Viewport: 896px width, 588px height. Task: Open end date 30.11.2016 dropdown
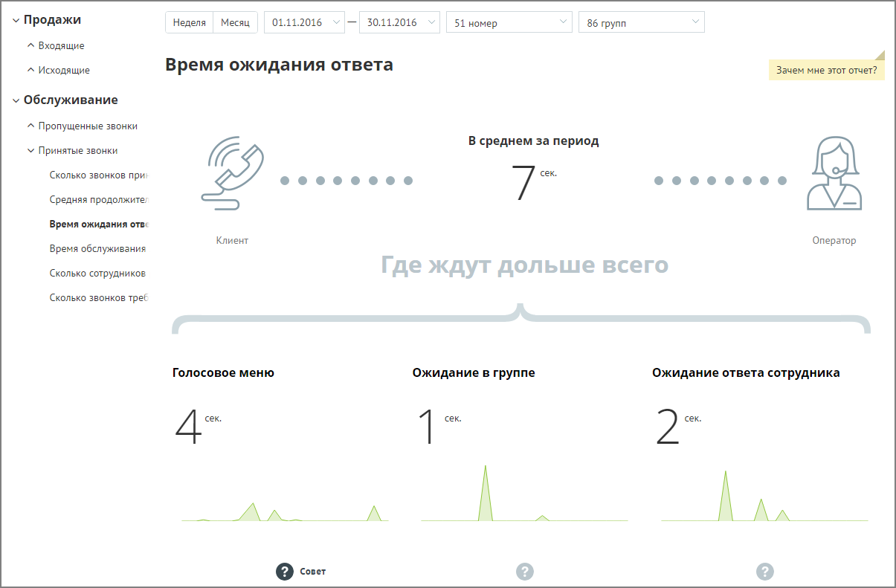click(x=399, y=22)
